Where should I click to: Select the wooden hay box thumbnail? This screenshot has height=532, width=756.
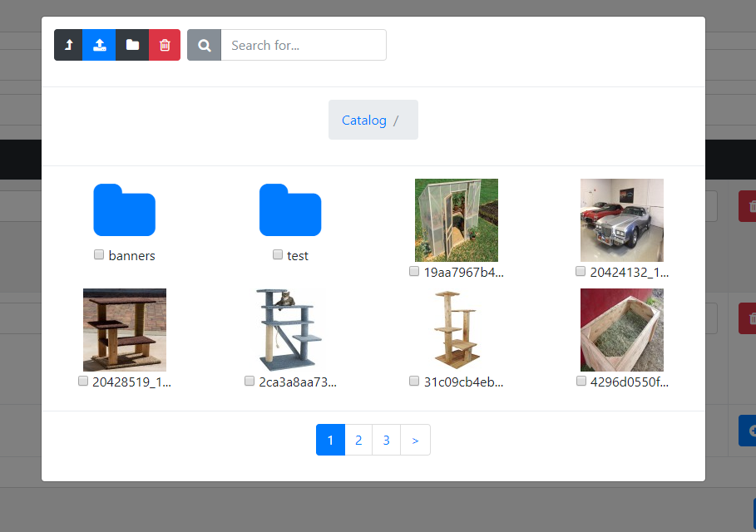click(622, 330)
